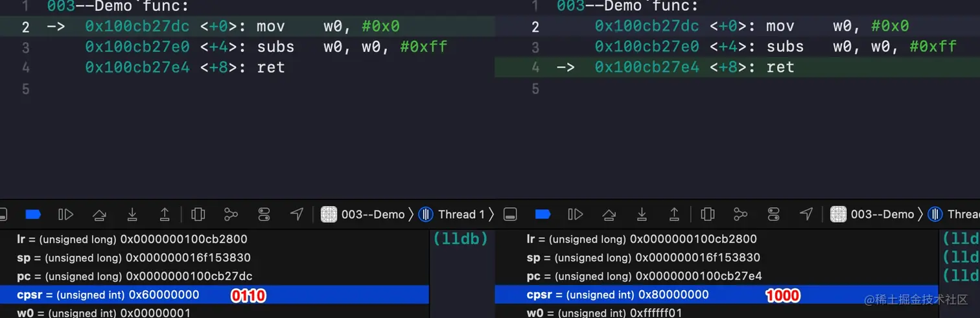Select 003--Demo process in left jump bar

363,214
